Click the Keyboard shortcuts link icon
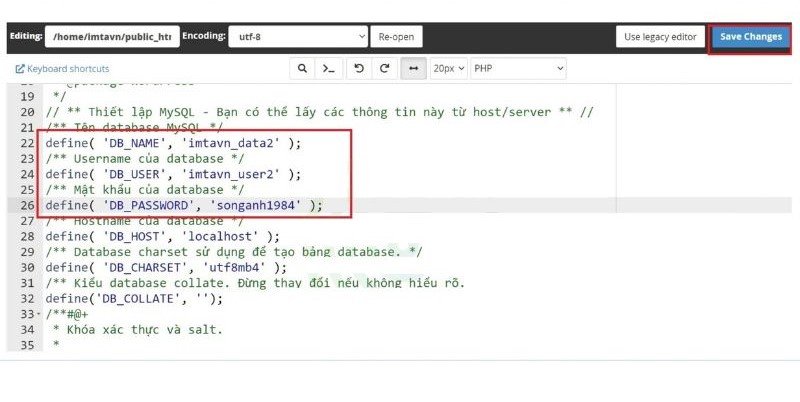This screenshot has width=800, height=402. pos(20,69)
